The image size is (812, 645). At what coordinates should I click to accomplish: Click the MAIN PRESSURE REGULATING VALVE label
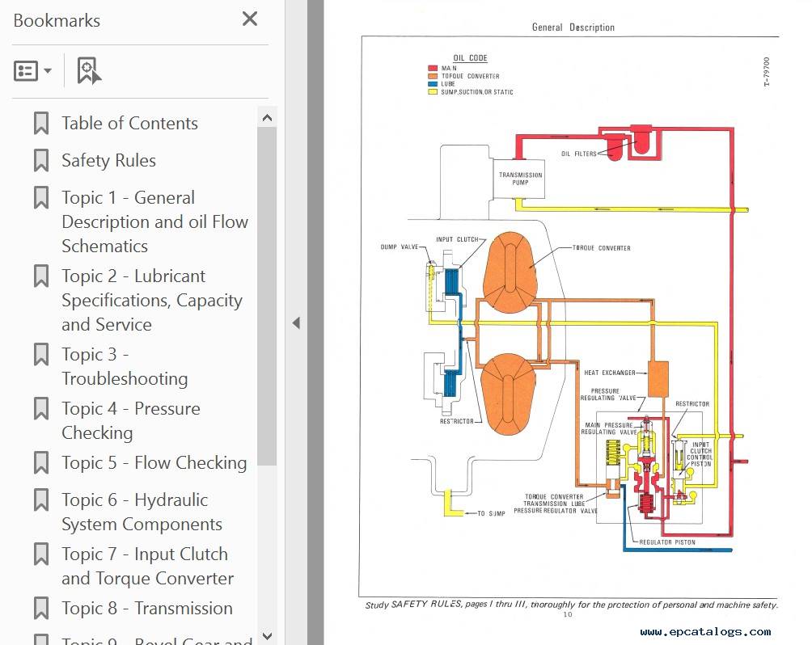[x=609, y=428]
